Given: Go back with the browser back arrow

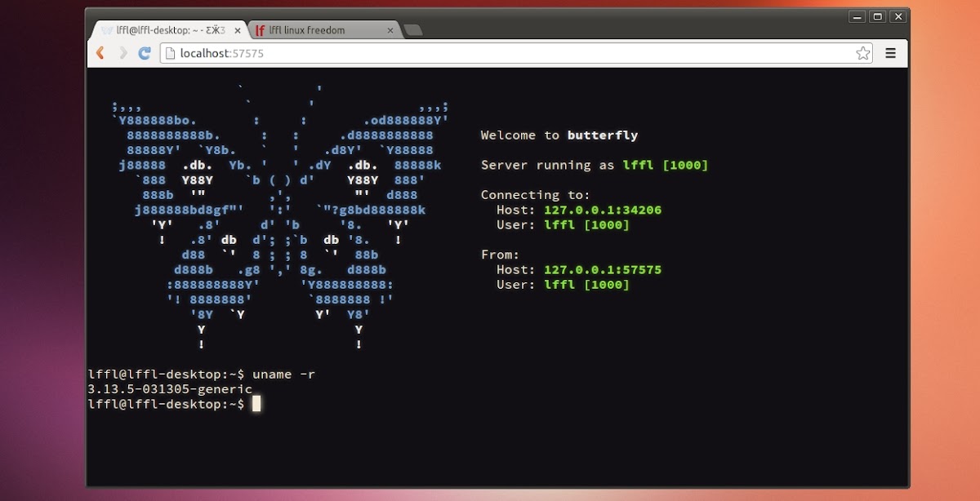Looking at the screenshot, I should [100, 53].
